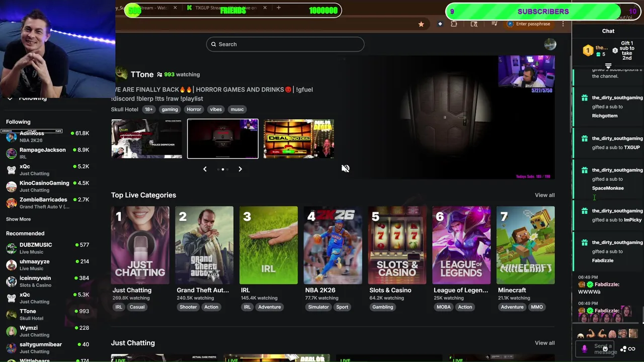The image size is (644, 362).
Task: Open the IRL category card
Action: pos(269,245)
